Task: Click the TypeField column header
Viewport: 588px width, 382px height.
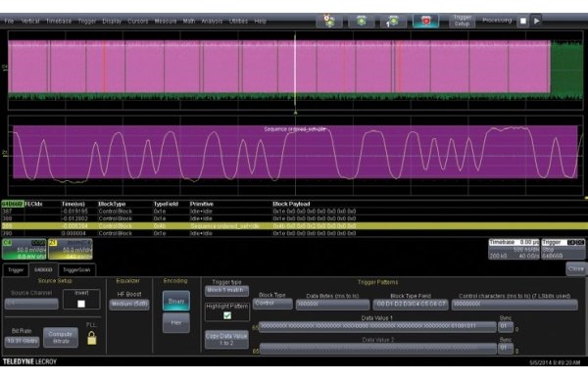Action: pyautogui.click(x=166, y=204)
